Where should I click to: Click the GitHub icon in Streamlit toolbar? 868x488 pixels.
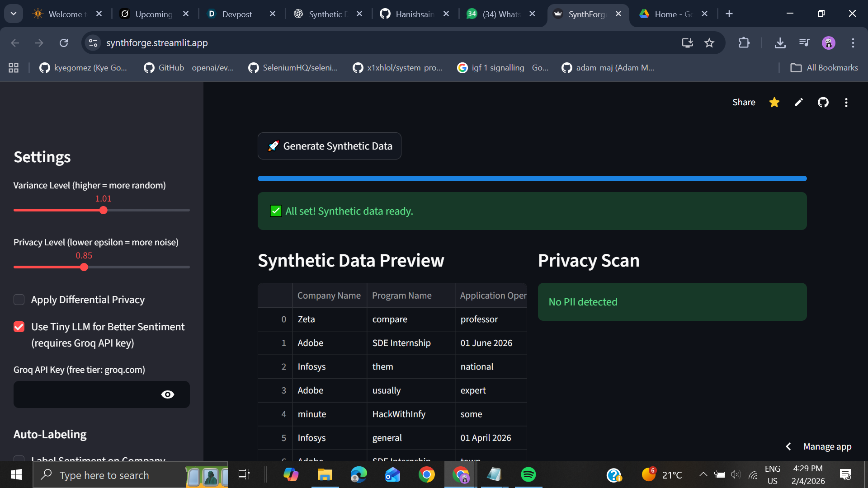click(x=823, y=103)
